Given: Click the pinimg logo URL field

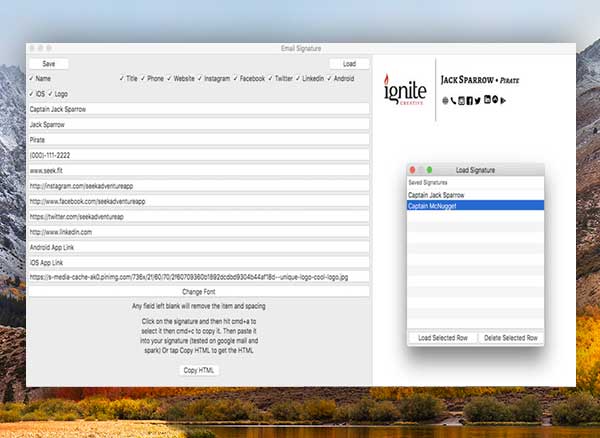Looking at the screenshot, I should pyautogui.click(x=199, y=277).
